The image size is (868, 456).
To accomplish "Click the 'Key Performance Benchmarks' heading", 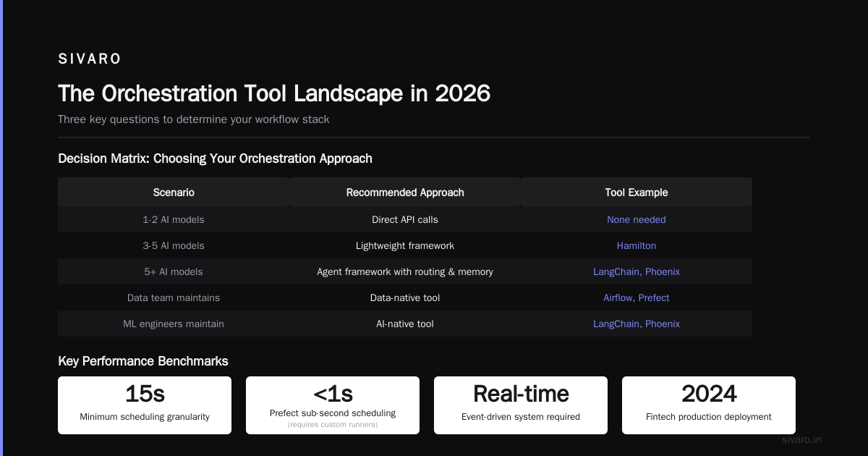I will coord(143,361).
